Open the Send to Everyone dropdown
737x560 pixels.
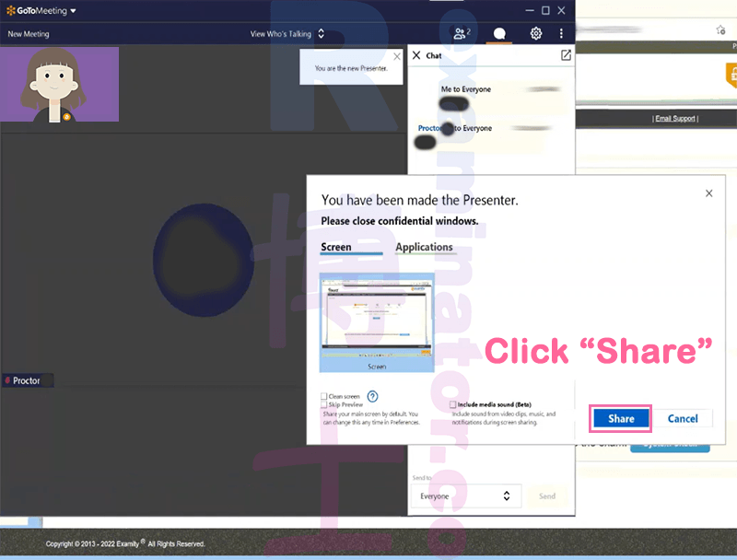pyautogui.click(x=466, y=496)
